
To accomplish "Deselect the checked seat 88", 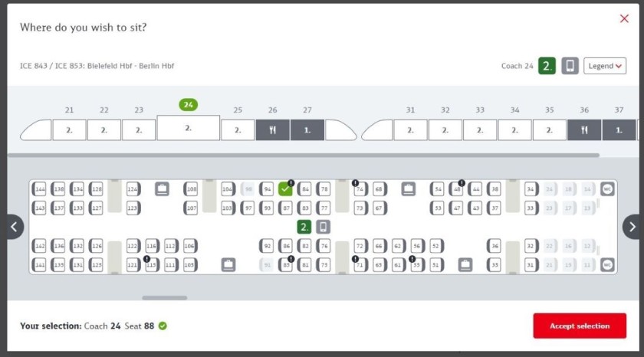I will pos(286,188).
